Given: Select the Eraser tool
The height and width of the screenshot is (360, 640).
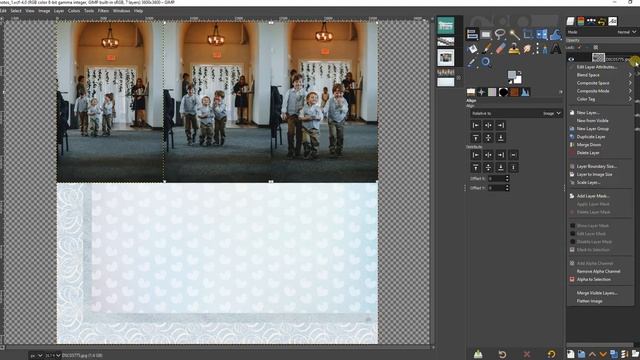Looking at the screenshot, I should (x=500, y=49).
